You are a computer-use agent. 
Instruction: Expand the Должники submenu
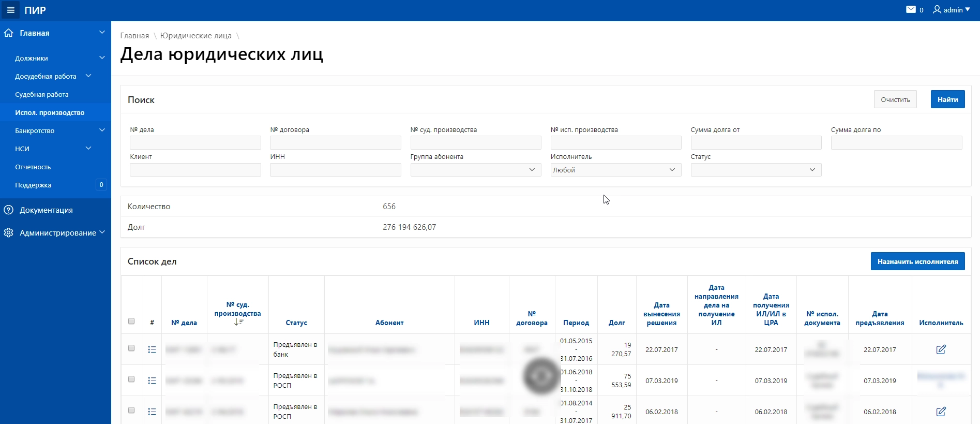click(x=102, y=57)
